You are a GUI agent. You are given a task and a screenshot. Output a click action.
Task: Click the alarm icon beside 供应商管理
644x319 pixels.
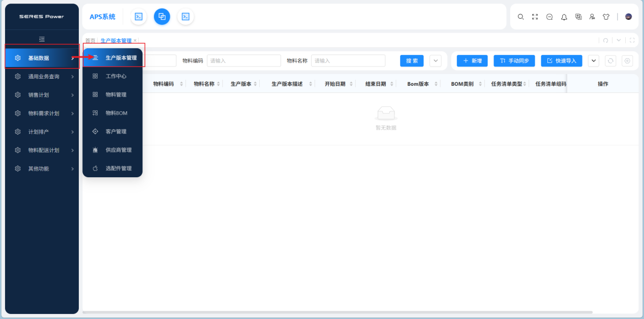pos(95,150)
